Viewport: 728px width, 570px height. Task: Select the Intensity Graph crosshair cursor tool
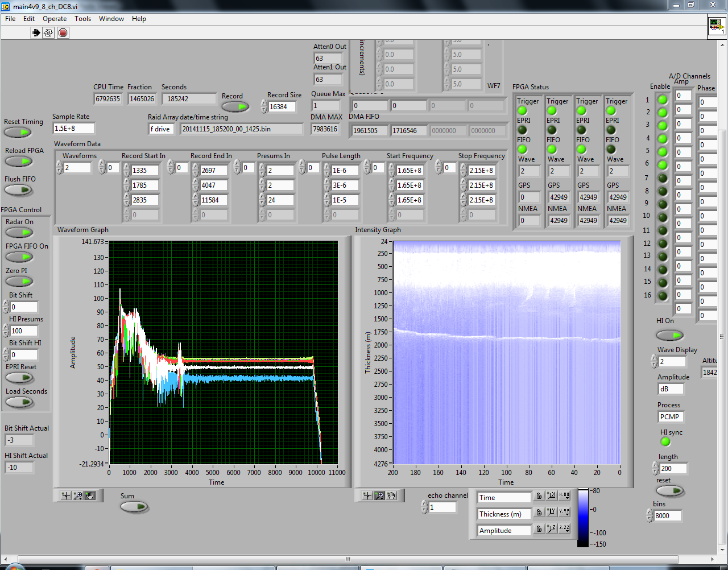[x=367, y=495]
